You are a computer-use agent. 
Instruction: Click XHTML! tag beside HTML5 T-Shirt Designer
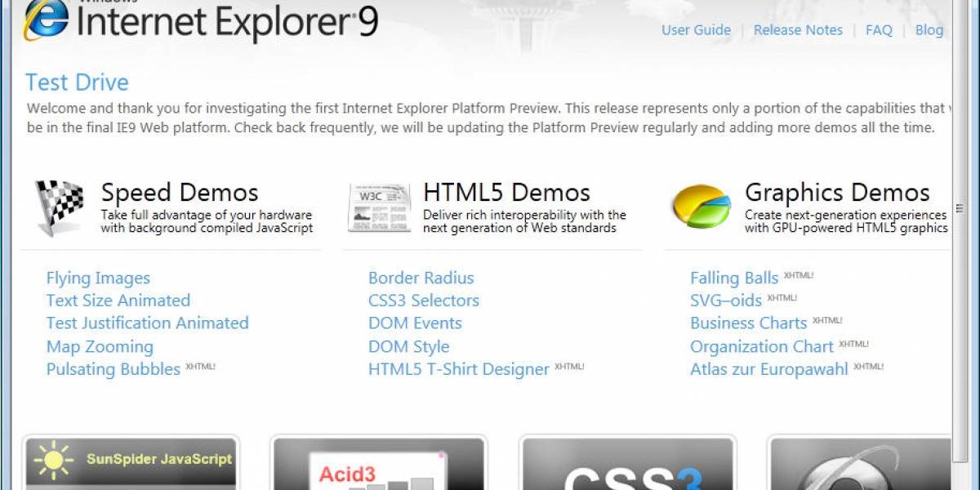tap(570, 367)
